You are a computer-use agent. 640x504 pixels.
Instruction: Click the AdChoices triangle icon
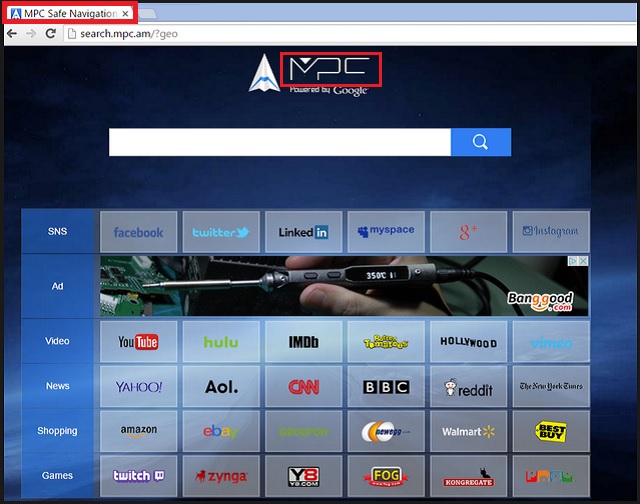pyautogui.click(x=573, y=261)
